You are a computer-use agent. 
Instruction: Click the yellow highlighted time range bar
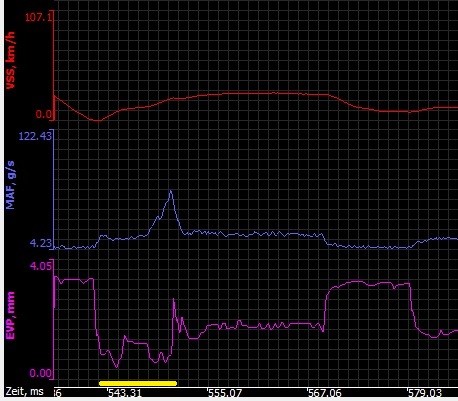pyautogui.click(x=138, y=383)
